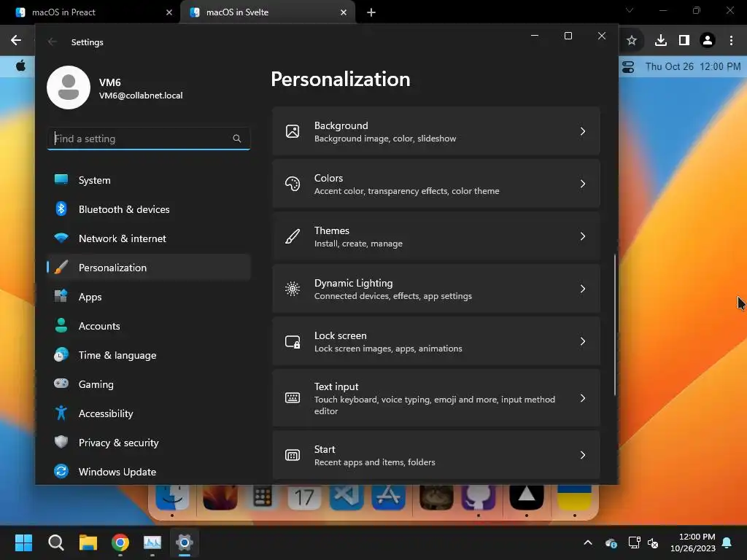Click the Lock screen icon
This screenshot has width=747, height=560.
[x=293, y=341]
